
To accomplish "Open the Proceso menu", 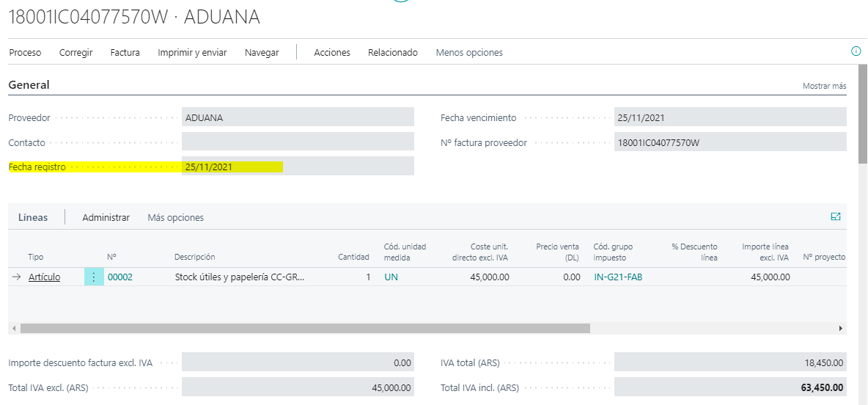I will [26, 53].
